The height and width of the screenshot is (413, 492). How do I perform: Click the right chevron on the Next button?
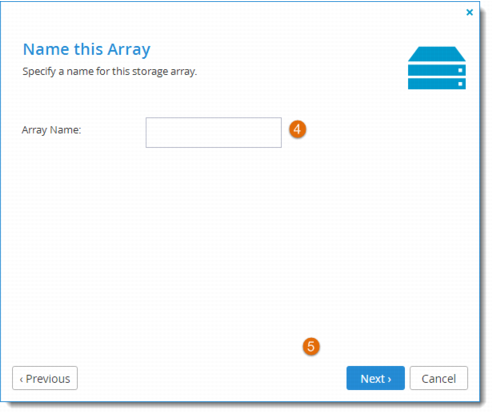click(389, 379)
